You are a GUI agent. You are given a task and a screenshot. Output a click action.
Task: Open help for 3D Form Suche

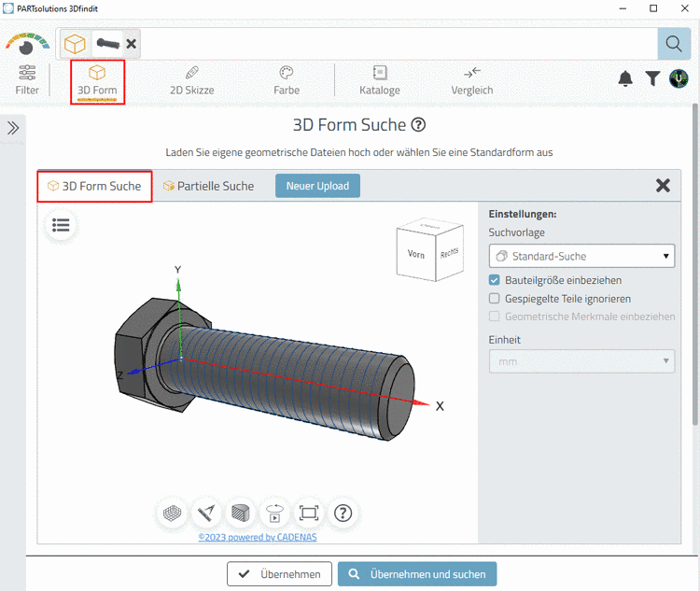coord(418,124)
